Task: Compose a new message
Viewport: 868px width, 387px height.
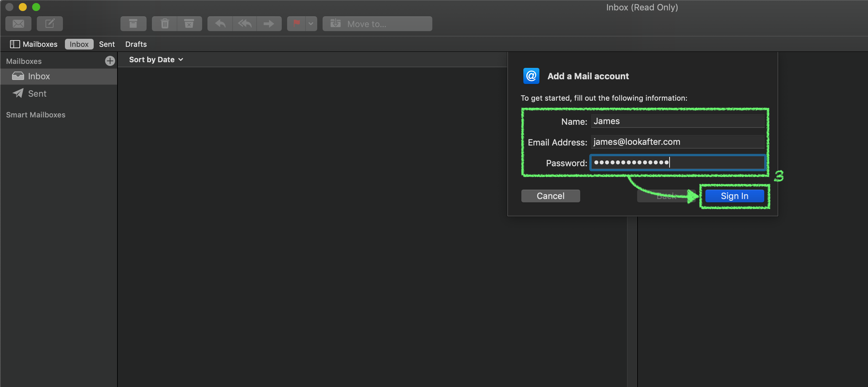Action: 50,23
